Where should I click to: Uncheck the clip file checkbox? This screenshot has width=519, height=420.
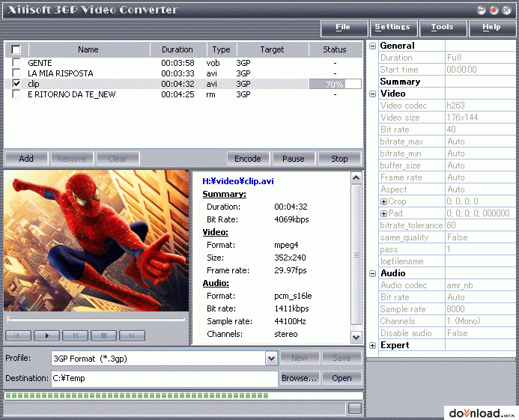16,84
